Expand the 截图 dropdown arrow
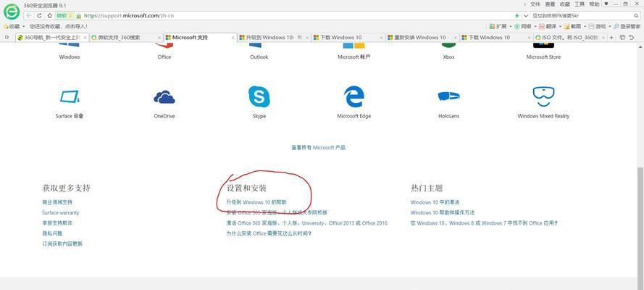The image size is (644, 290). click(585, 26)
